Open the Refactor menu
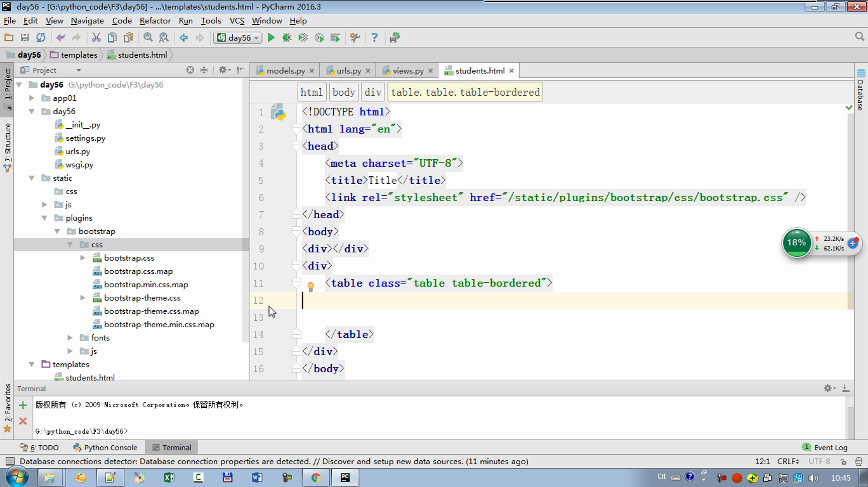Screen dimensions: 868x487 click(x=155, y=20)
